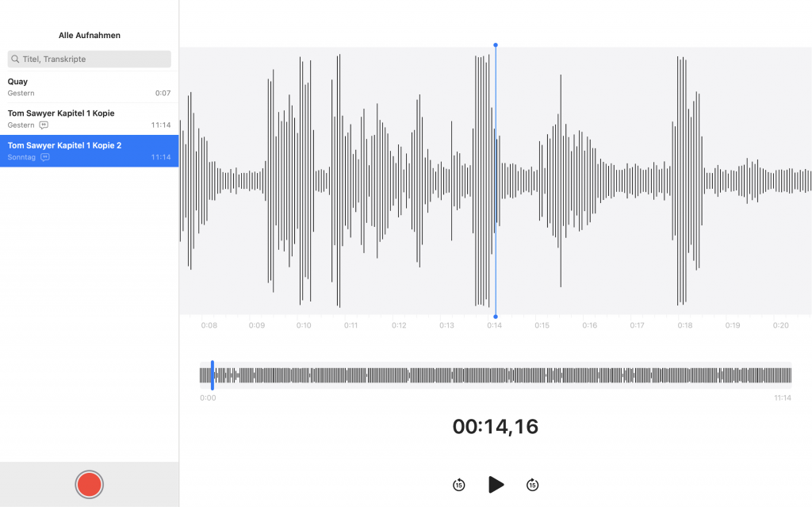Click the 11:14 end label under the overview
812x507 pixels.
coord(782,398)
